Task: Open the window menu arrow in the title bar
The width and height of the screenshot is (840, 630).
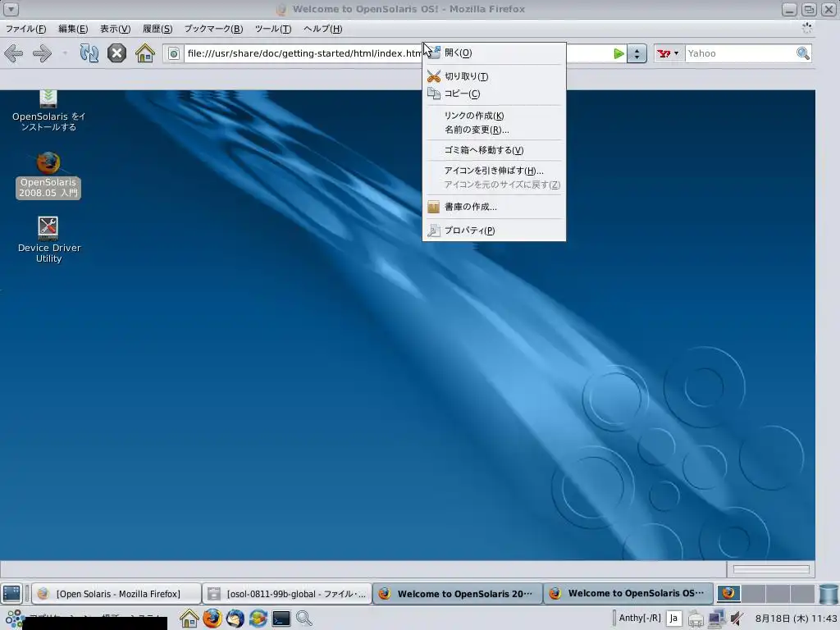Action: coord(11,9)
